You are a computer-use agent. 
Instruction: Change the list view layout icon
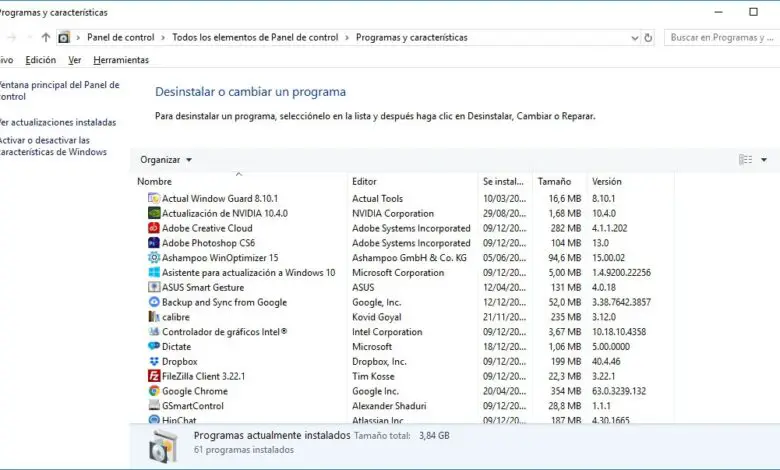(745, 160)
